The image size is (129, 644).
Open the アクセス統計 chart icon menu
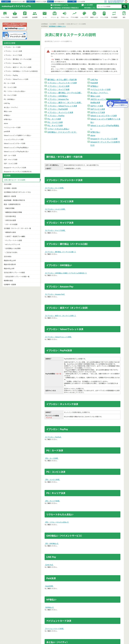[x=74, y=15]
